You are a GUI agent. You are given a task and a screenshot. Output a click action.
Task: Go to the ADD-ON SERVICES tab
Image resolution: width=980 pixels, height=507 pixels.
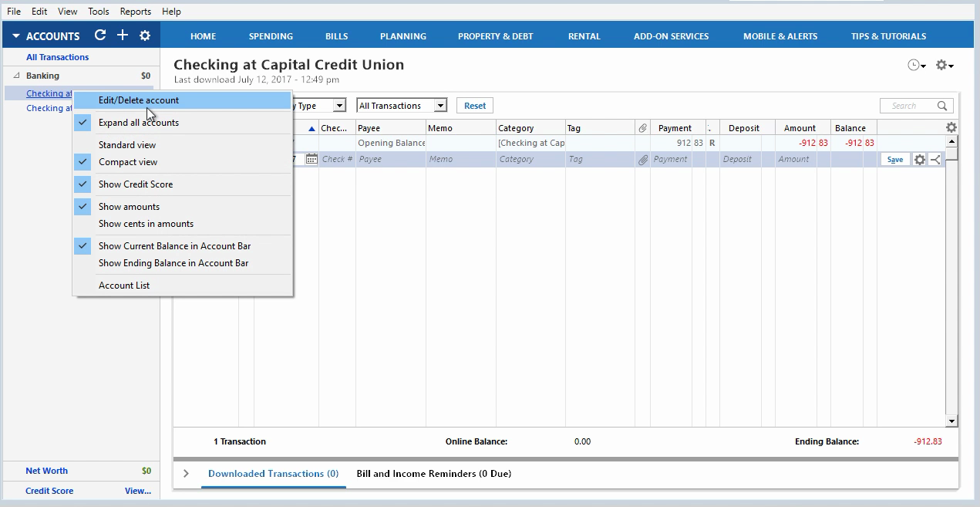672,36
